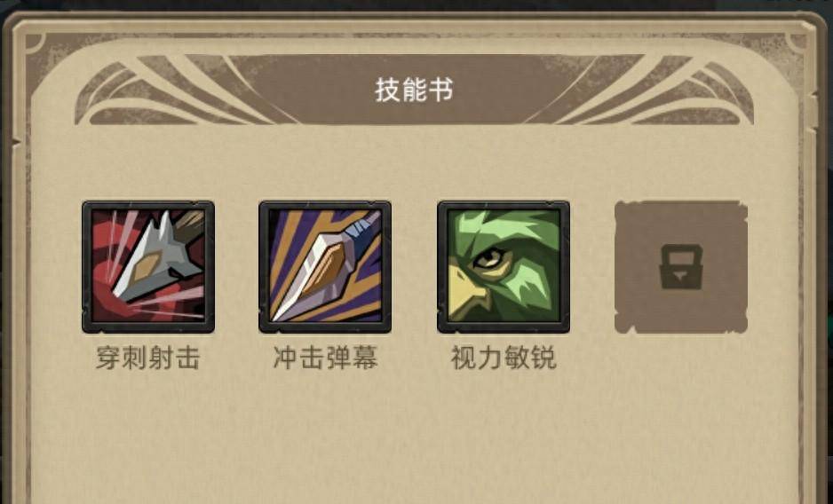Select the 技能书 title tab
The image size is (833, 504).
(x=414, y=90)
